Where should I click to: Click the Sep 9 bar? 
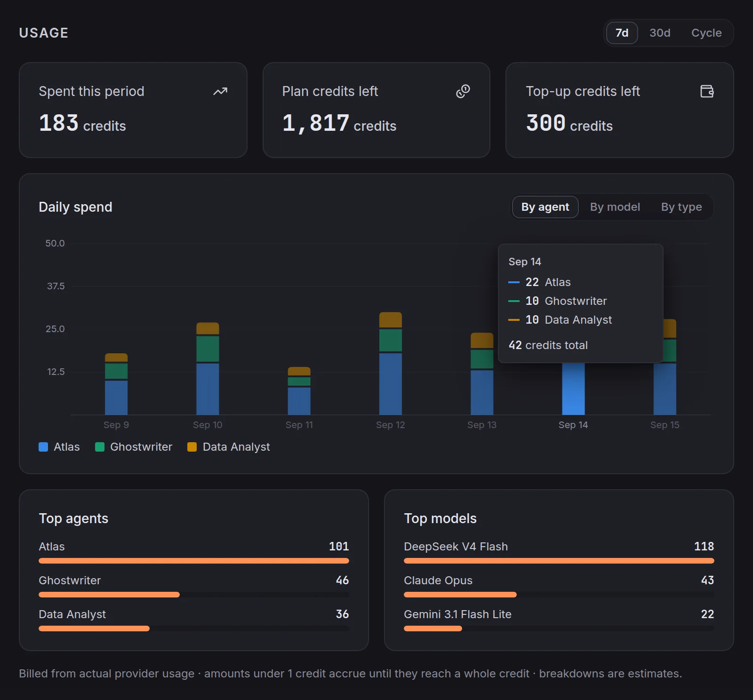116,384
